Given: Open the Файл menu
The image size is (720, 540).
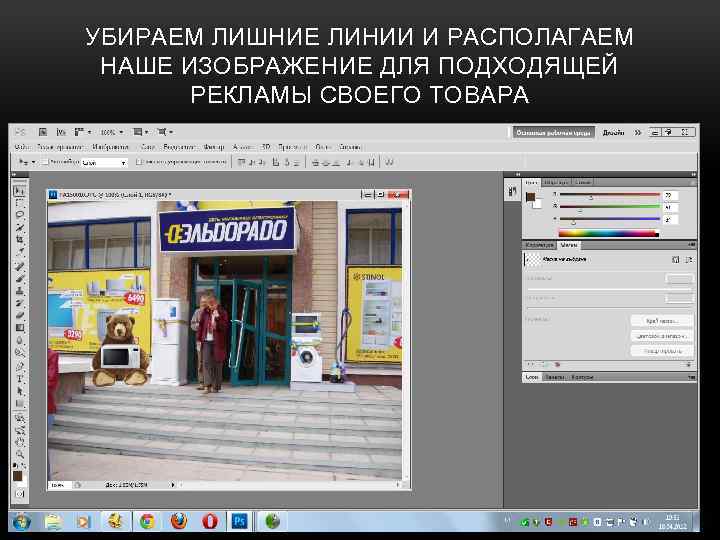Looking at the screenshot, I should click(x=22, y=147).
